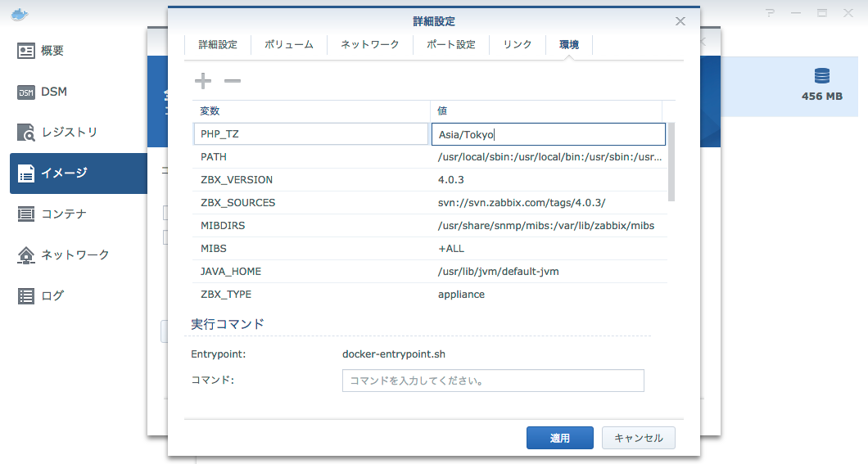
Task: Click the image document icon in the sidebar
Action: [26, 173]
